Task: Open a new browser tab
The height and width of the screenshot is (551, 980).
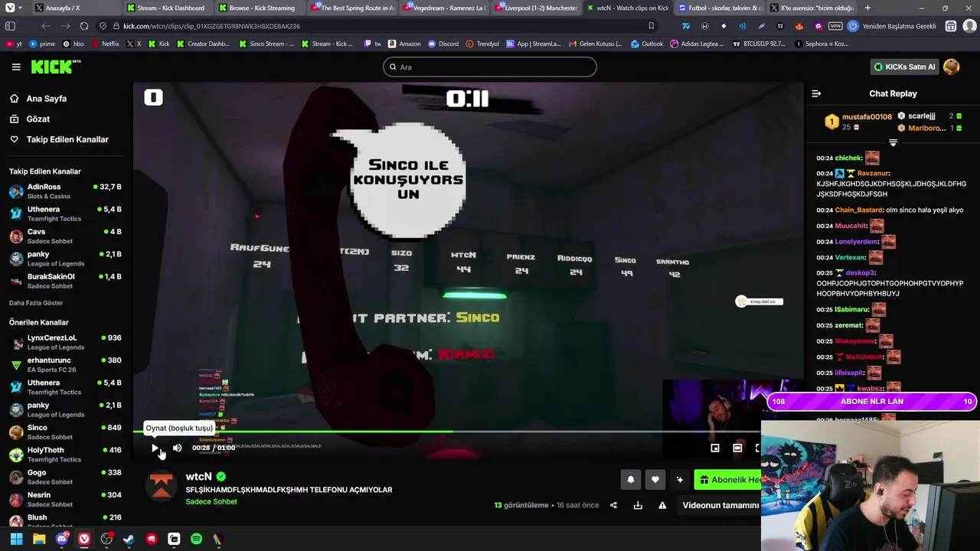Action: [x=867, y=8]
